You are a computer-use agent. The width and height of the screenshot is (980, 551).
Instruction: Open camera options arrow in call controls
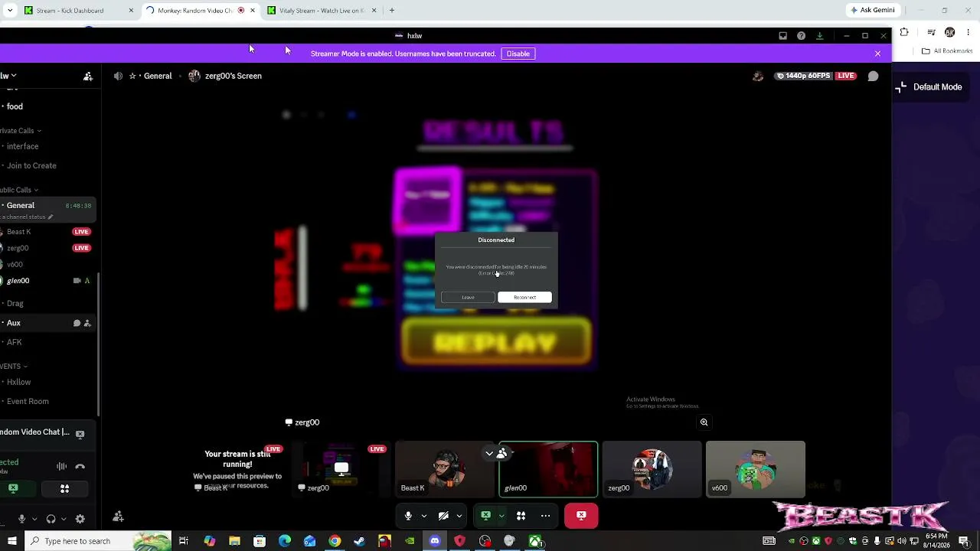click(x=459, y=516)
